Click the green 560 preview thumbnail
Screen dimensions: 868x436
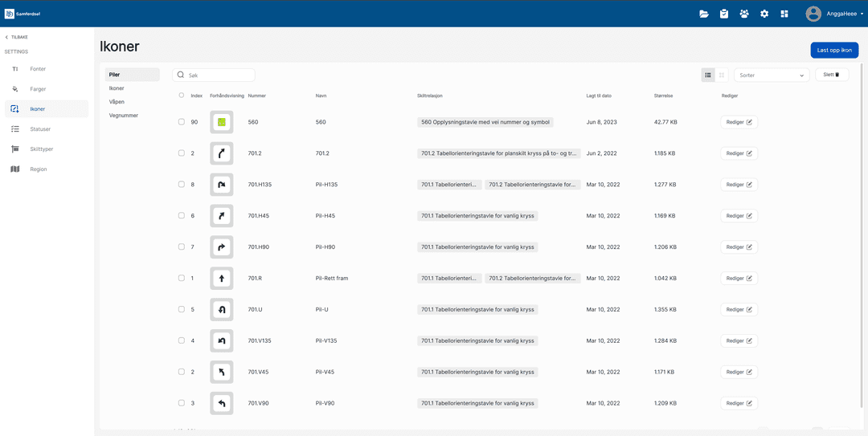pos(222,122)
